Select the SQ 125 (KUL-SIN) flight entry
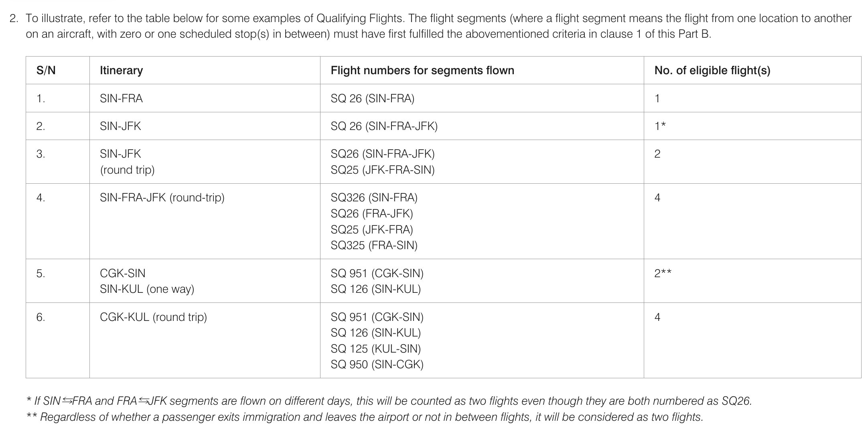This screenshot has height=426, width=868. tap(375, 349)
